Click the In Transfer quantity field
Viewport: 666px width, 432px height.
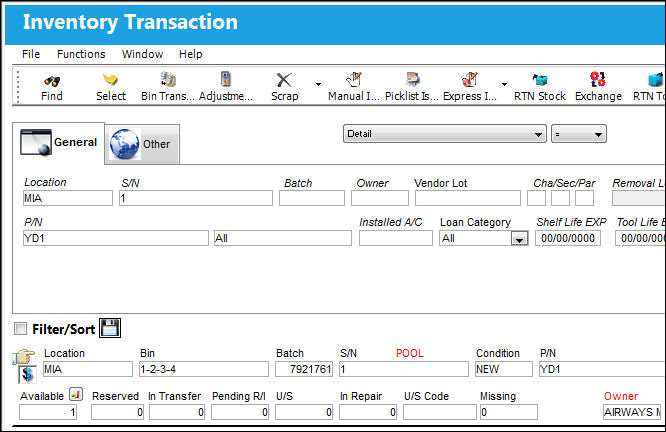177,412
